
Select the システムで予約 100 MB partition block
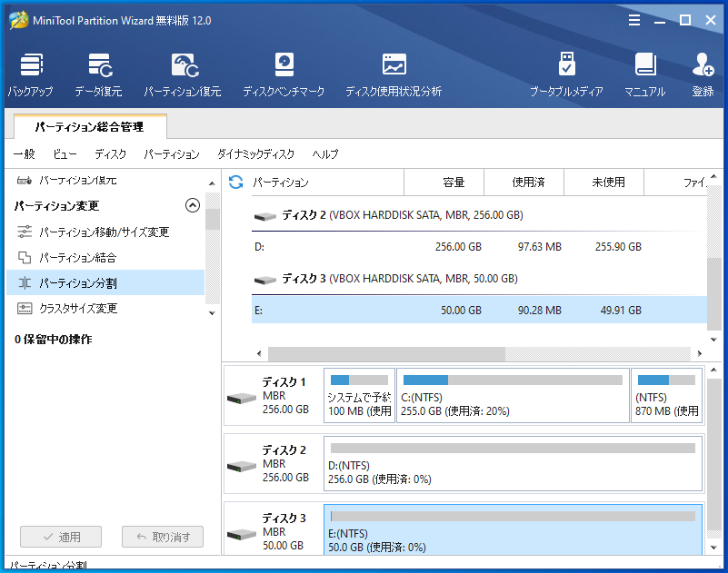point(359,396)
